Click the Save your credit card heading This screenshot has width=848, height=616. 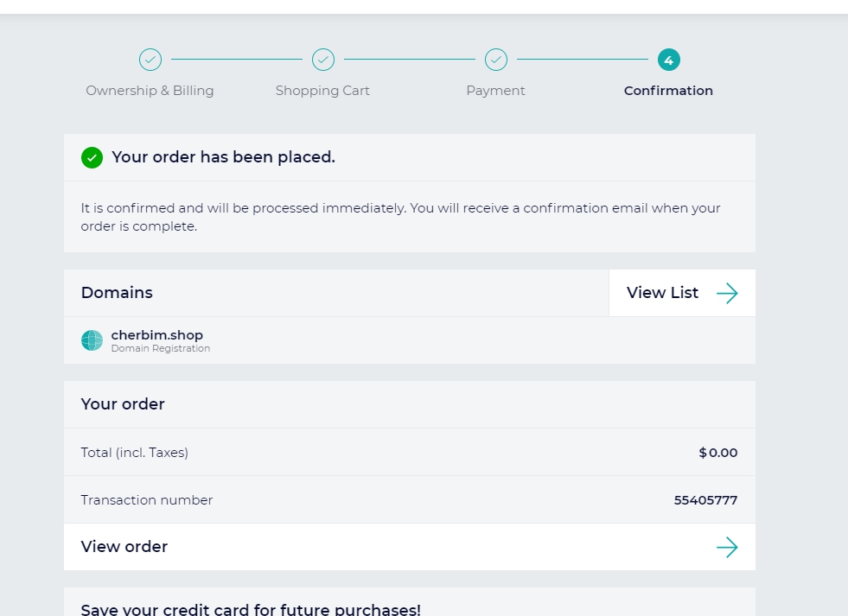pos(251,609)
